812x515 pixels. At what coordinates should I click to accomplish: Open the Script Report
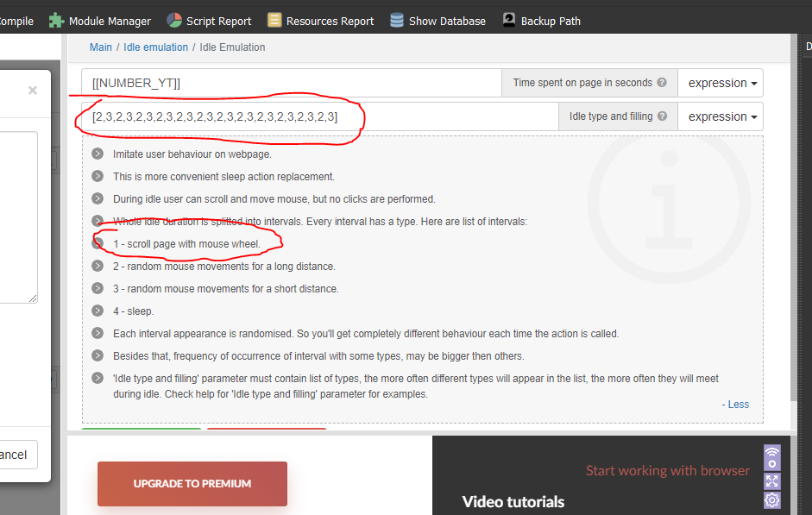click(x=209, y=21)
